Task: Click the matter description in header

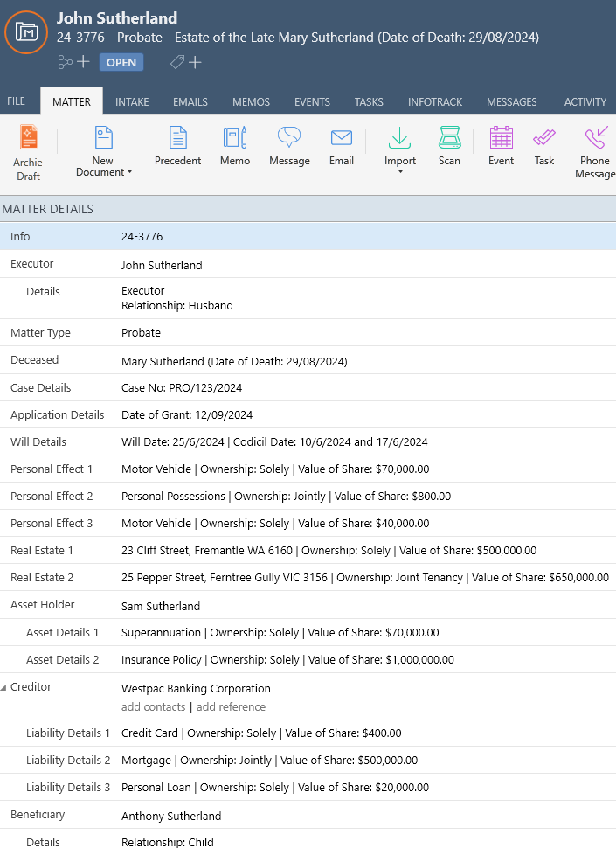Action: click(x=298, y=38)
